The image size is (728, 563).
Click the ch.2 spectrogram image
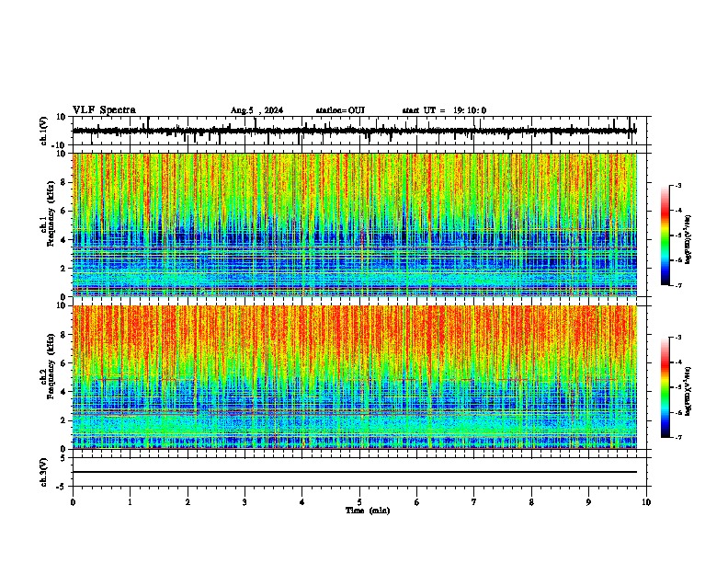coord(355,377)
